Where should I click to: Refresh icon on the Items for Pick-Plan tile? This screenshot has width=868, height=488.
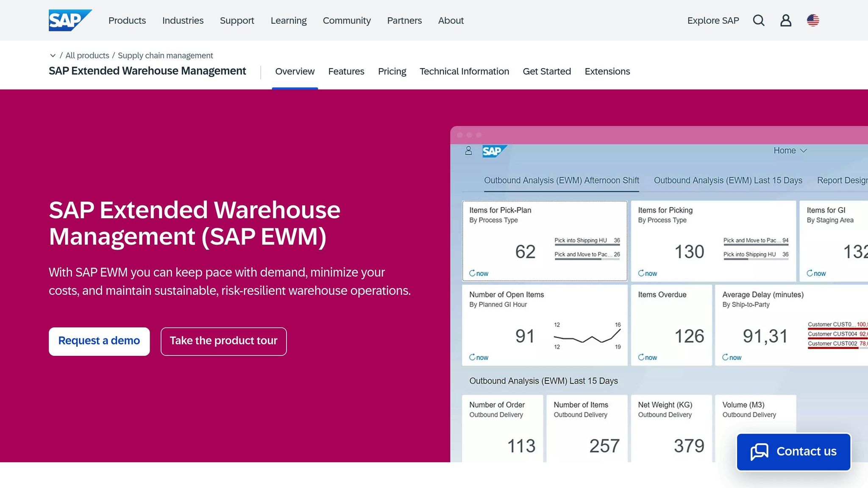(x=472, y=273)
